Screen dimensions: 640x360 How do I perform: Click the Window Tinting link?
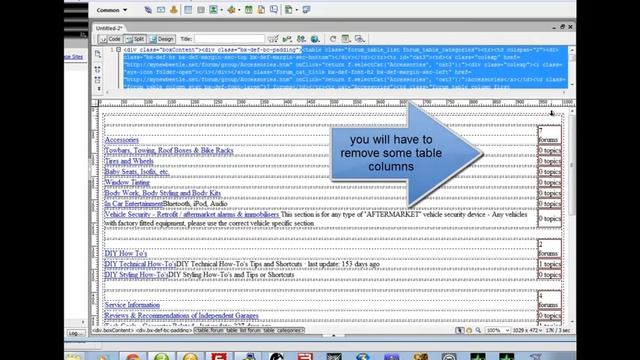click(x=127, y=182)
